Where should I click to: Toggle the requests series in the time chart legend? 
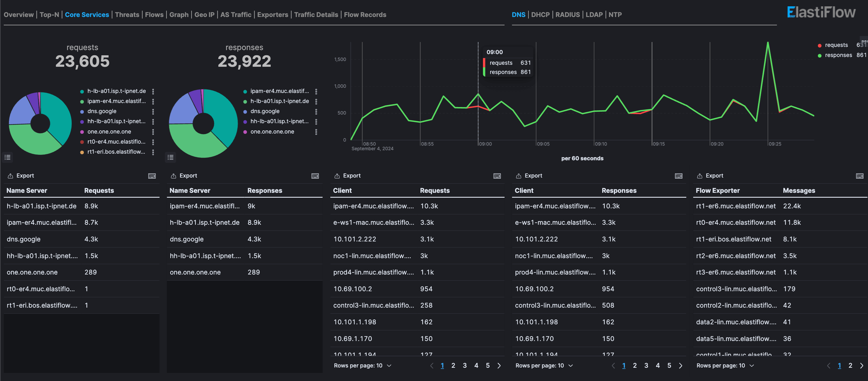click(x=836, y=45)
